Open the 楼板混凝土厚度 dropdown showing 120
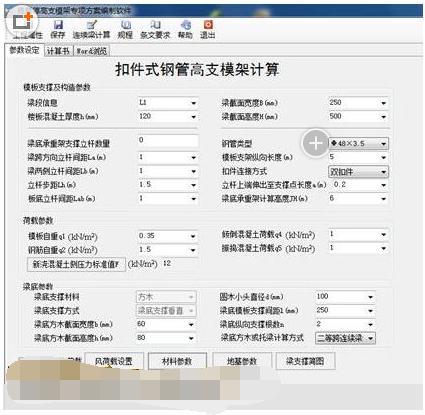425x415 pixels. click(168, 116)
